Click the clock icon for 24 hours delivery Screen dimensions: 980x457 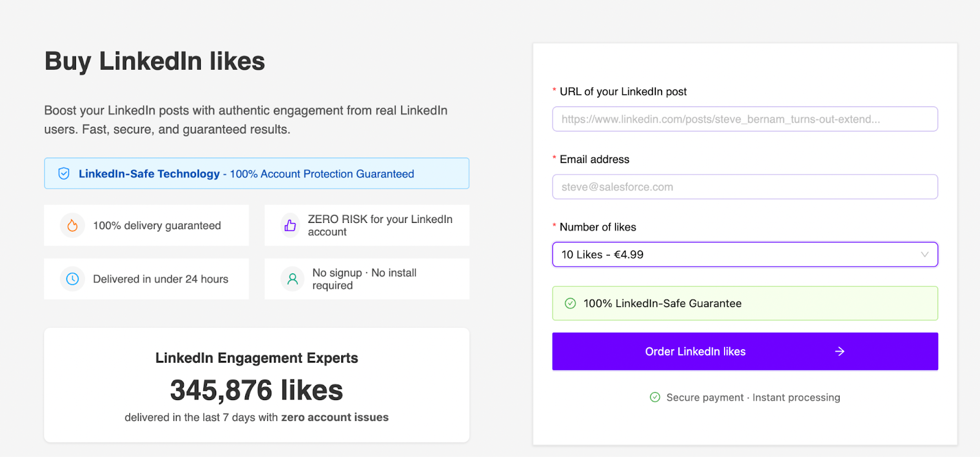[72, 279]
